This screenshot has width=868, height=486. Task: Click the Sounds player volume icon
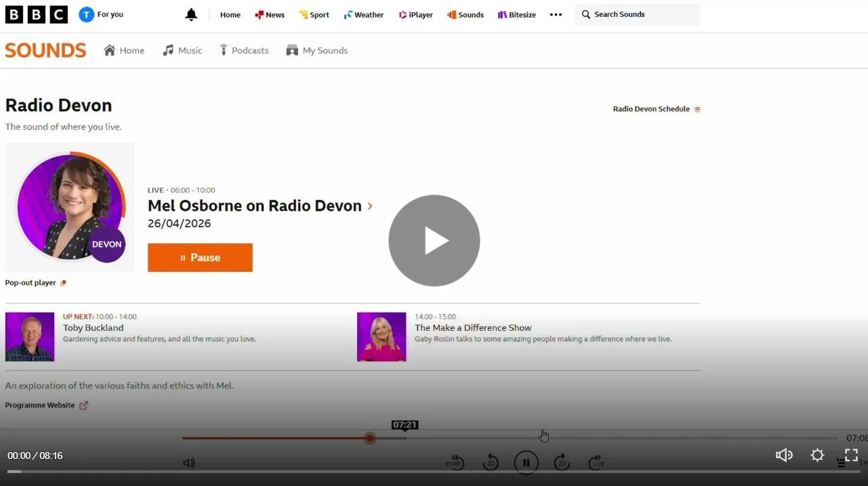[188, 463]
